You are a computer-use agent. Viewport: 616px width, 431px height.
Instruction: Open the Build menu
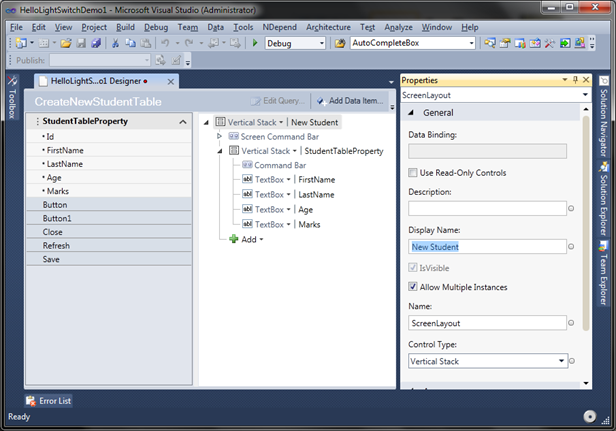[125, 27]
